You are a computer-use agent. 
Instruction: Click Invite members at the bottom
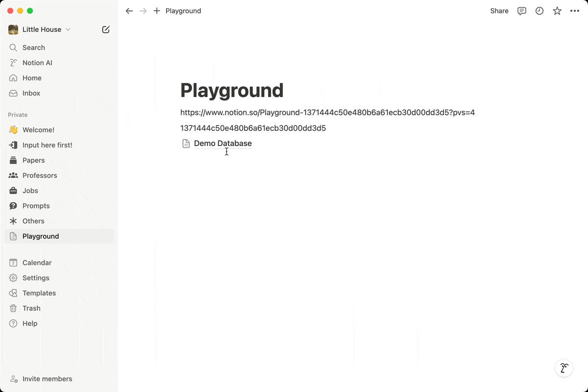pos(47,379)
